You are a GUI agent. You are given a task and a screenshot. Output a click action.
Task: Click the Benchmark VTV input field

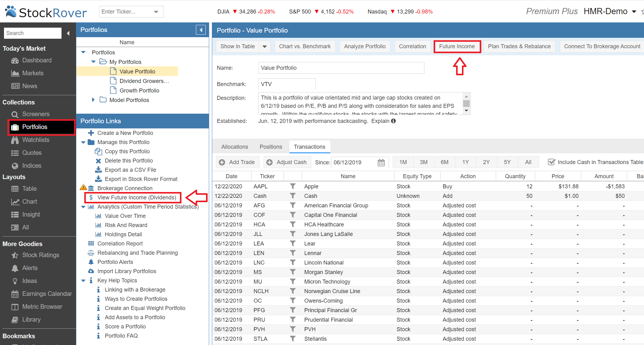coord(287,84)
